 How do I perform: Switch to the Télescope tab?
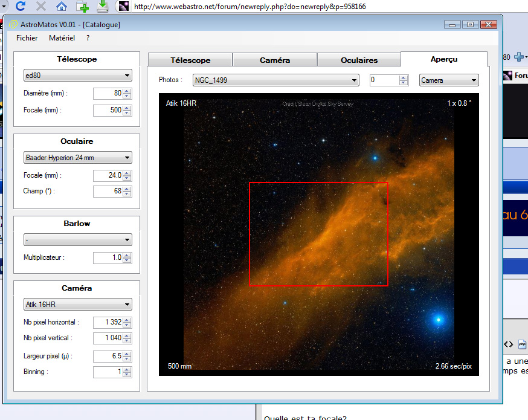pyautogui.click(x=190, y=60)
